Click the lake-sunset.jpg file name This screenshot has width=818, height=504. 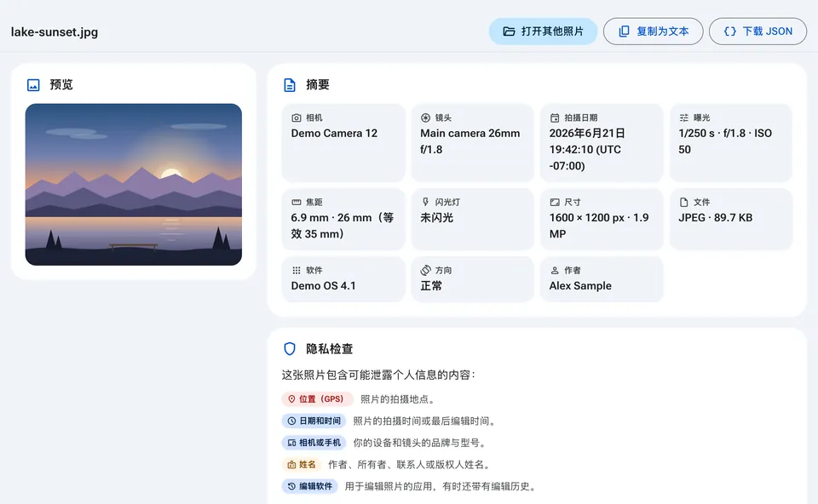click(x=55, y=31)
